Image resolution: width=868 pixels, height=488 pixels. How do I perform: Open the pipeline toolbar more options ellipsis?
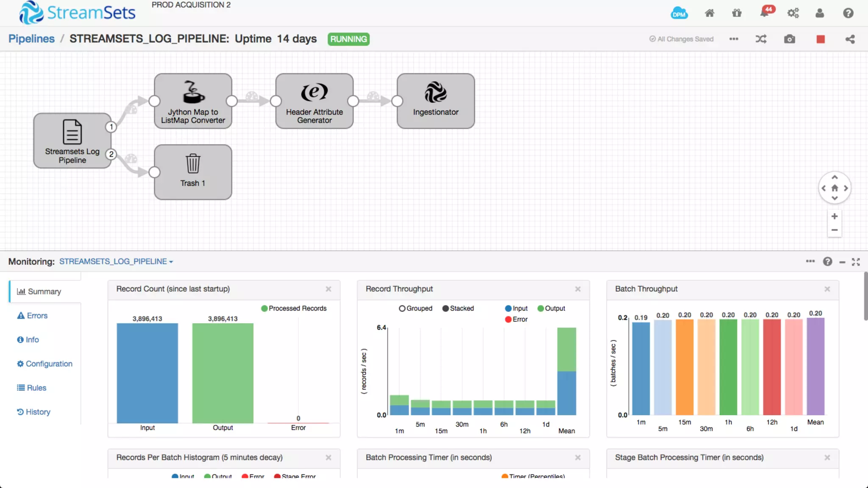tap(734, 39)
